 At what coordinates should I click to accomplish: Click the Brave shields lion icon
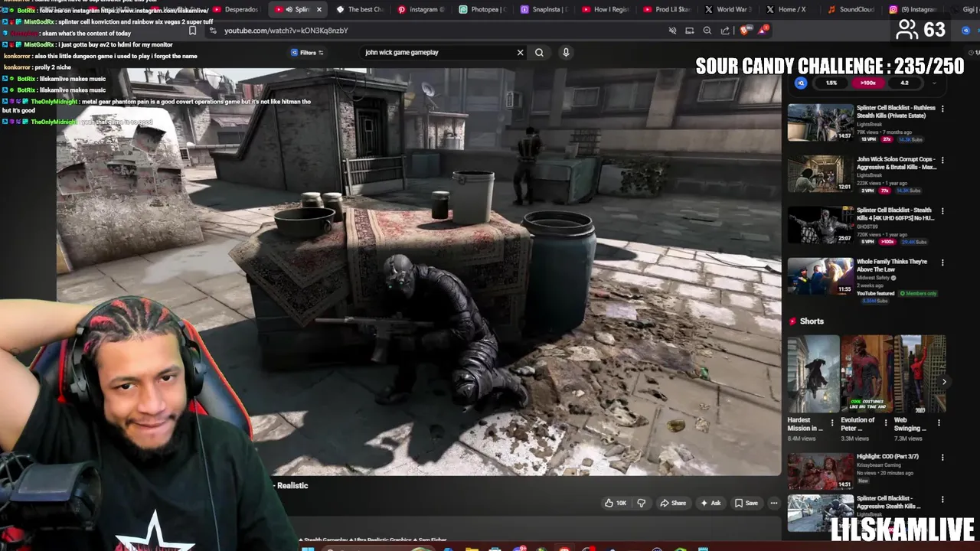(x=744, y=31)
